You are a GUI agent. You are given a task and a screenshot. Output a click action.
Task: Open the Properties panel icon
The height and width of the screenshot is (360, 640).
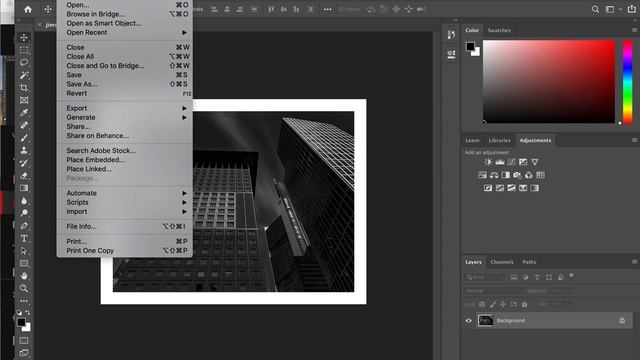(x=451, y=54)
